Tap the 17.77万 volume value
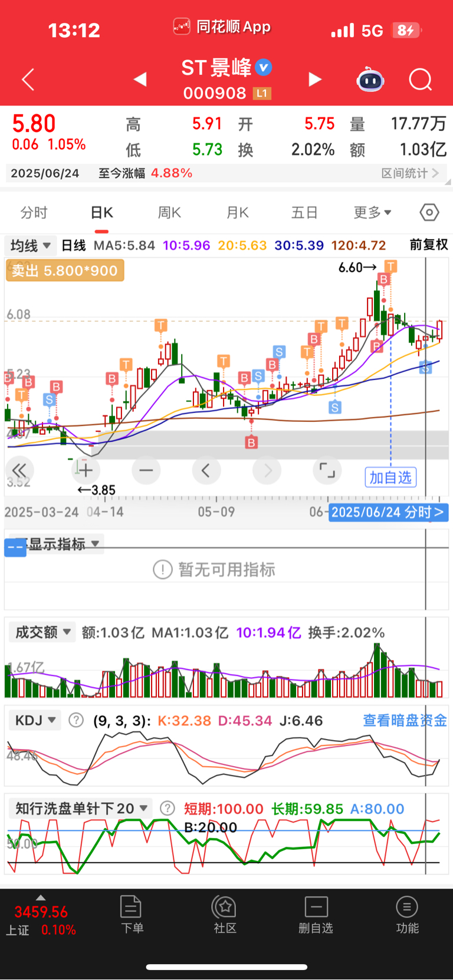The width and height of the screenshot is (453, 980). click(419, 124)
